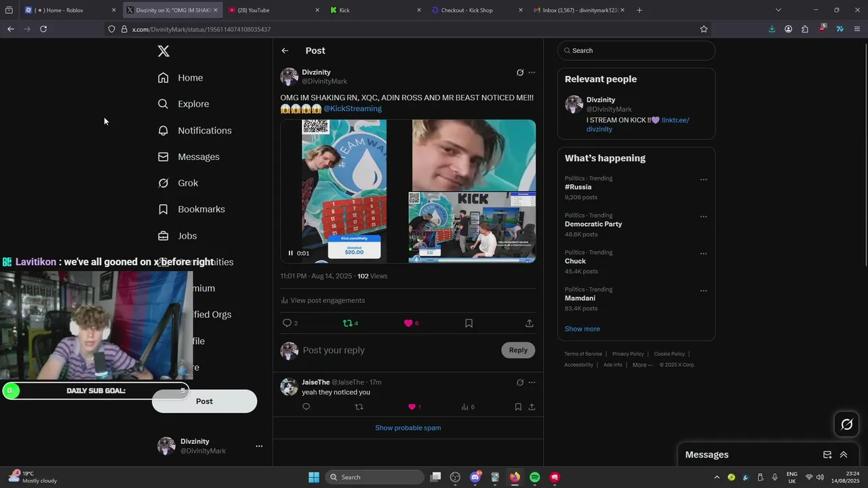The height and width of the screenshot is (488, 868).
Task: Click Grok icon on Divzinity's post
Action: (520, 73)
